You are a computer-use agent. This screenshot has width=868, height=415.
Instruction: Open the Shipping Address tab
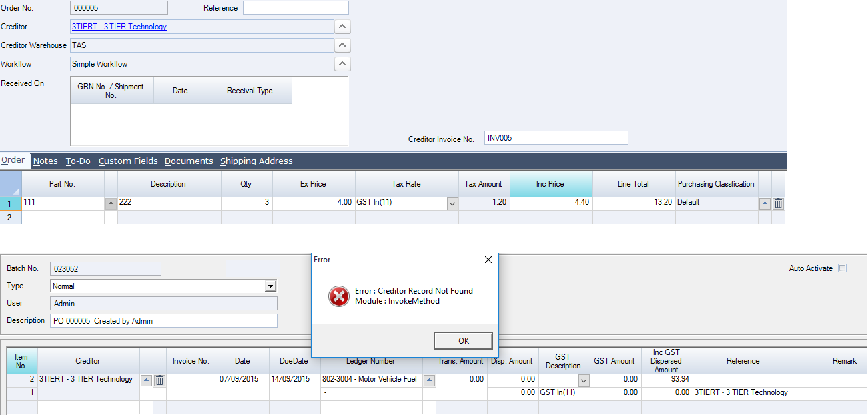256,161
